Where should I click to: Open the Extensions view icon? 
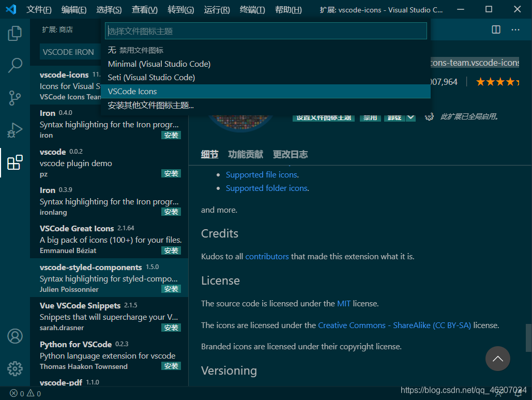(x=15, y=162)
